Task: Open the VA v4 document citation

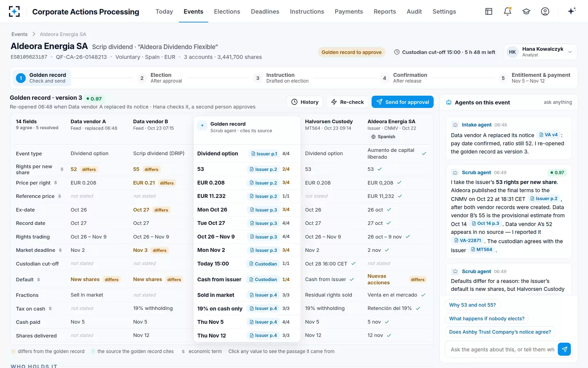Action: 548,135
